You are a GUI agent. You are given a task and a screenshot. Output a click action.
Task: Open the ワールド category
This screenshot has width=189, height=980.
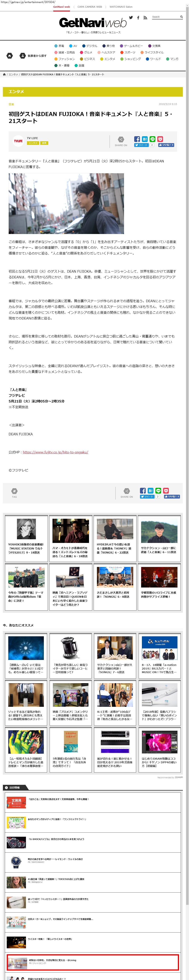click(x=154, y=59)
